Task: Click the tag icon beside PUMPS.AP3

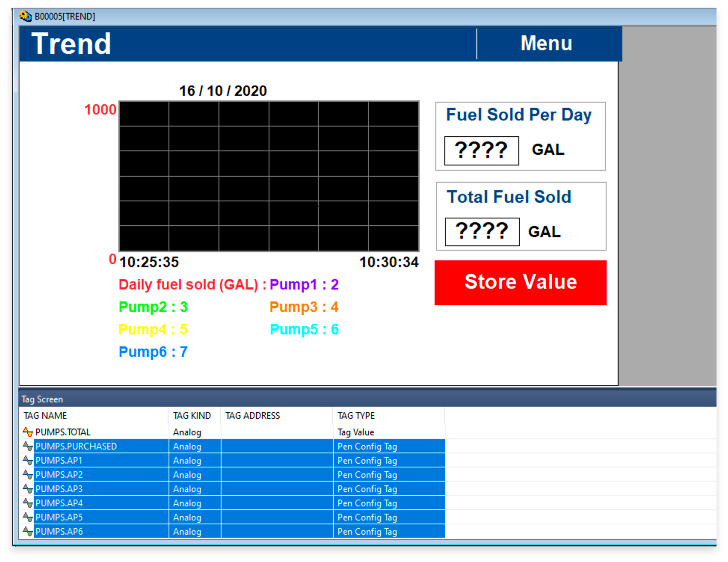Action: click(28, 489)
